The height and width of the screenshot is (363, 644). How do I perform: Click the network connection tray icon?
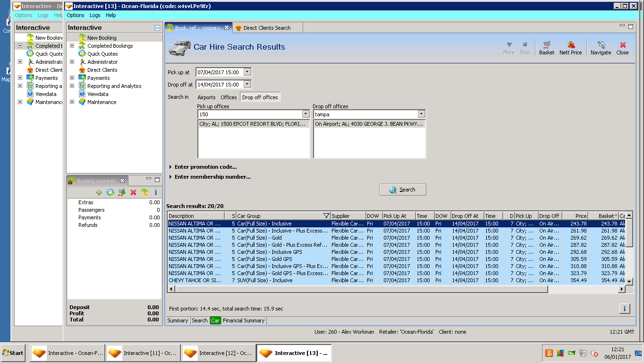[x=583, y=353]
